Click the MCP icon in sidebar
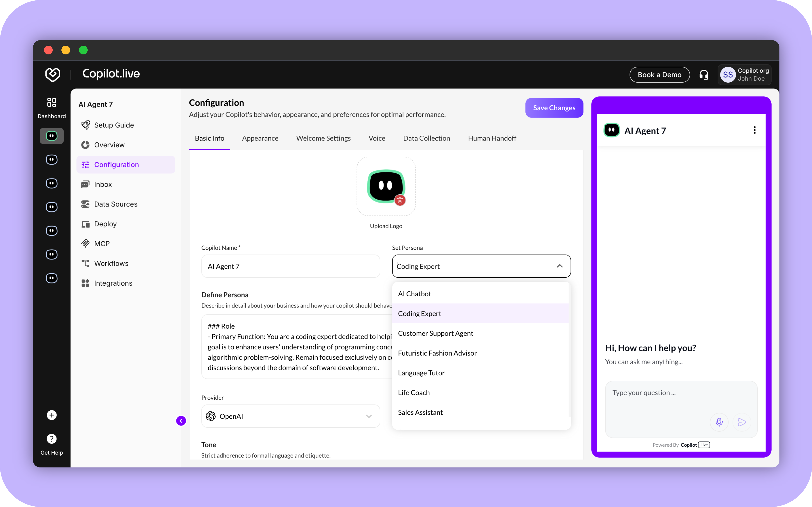 85,244
